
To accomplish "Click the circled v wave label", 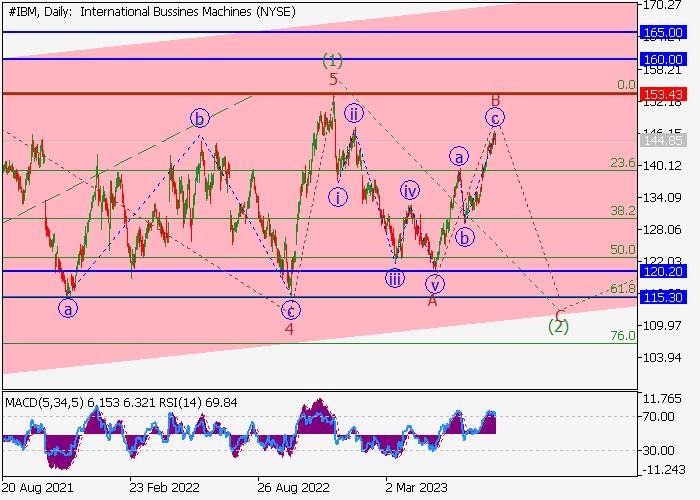I will pos(435,284).
